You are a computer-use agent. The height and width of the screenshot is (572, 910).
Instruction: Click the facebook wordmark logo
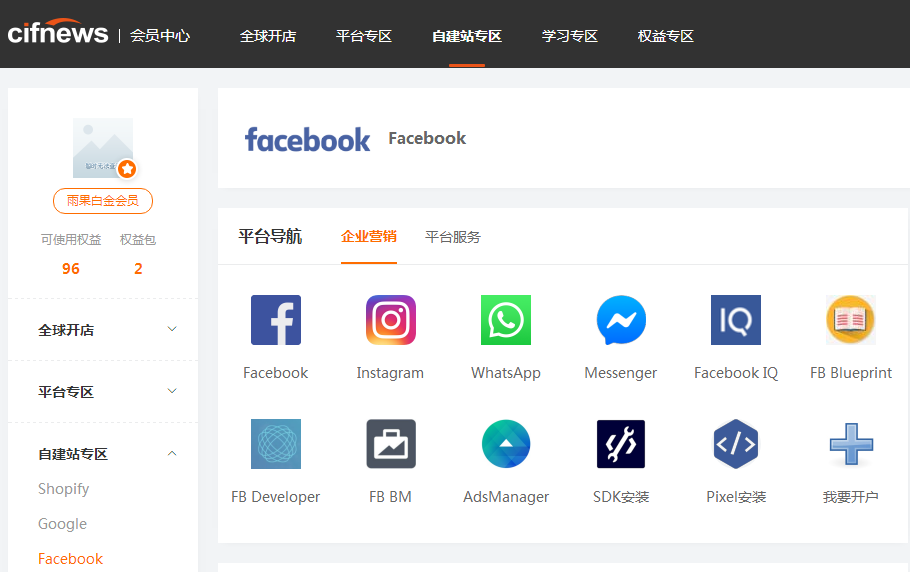tap(307, 139)
